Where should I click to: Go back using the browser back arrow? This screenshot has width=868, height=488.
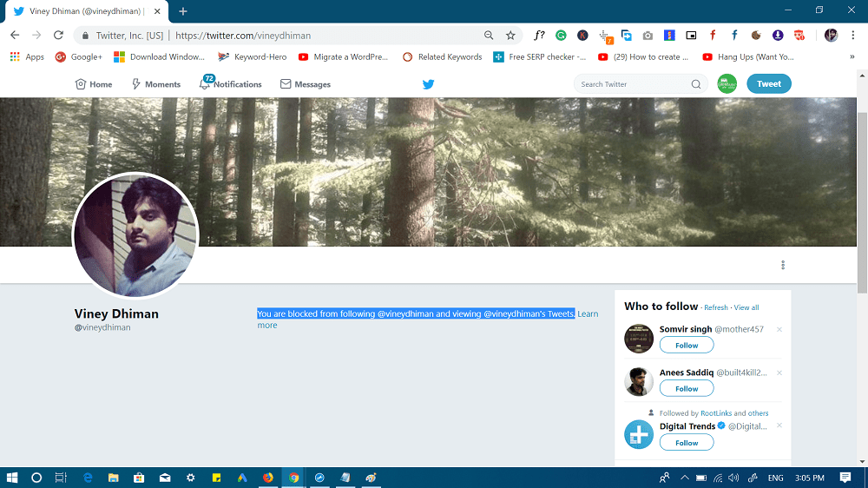point(15,36)
